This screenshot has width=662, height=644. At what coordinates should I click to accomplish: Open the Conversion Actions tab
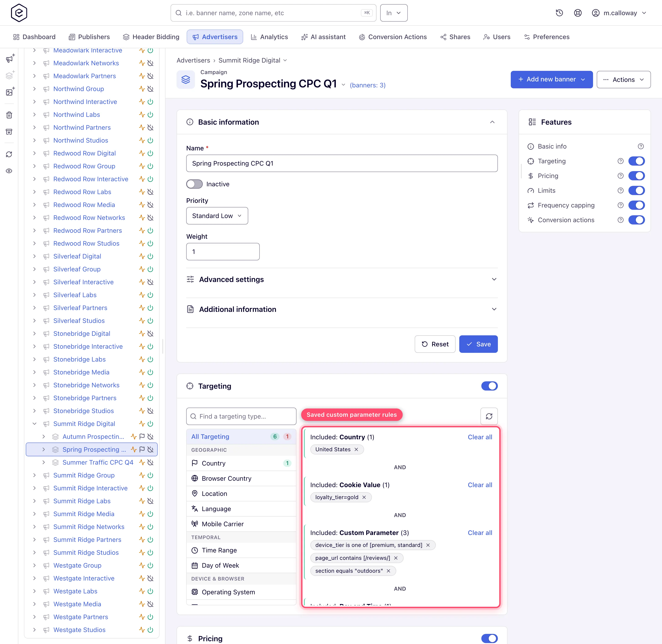pos(393,37)
